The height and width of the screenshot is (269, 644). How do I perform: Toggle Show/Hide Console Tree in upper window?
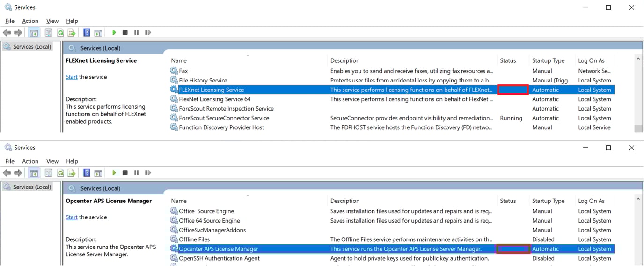tap(34, 32)
